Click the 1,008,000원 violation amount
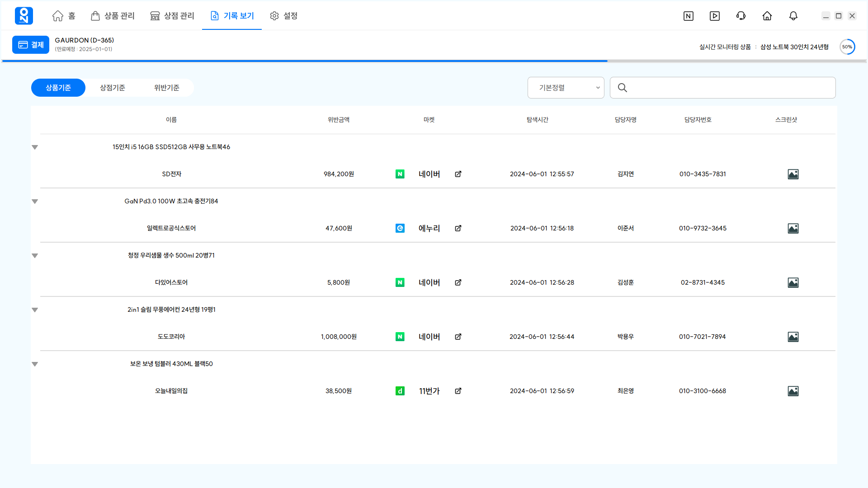This screenshot has width=868, height=488. pos(339,337)
